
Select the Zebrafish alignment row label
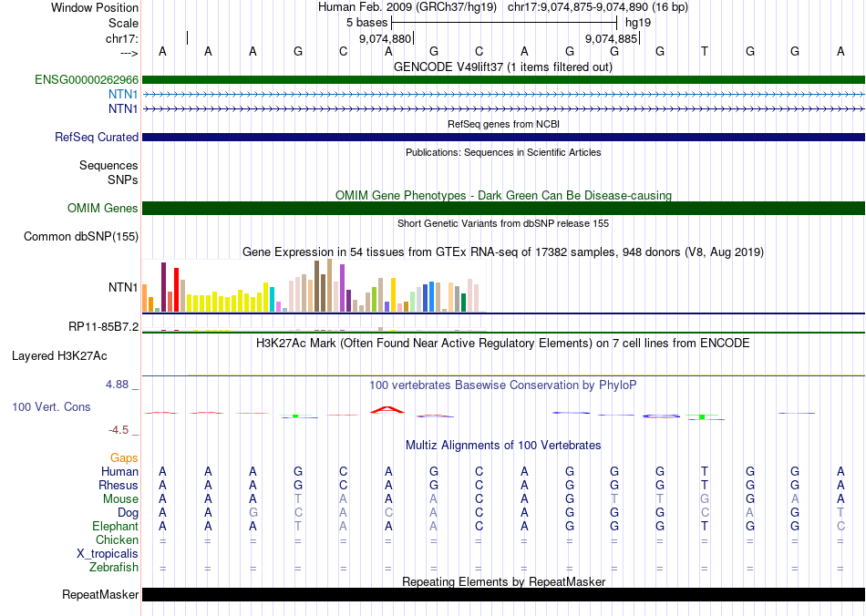pyautogui.click(x=114, y=568)
